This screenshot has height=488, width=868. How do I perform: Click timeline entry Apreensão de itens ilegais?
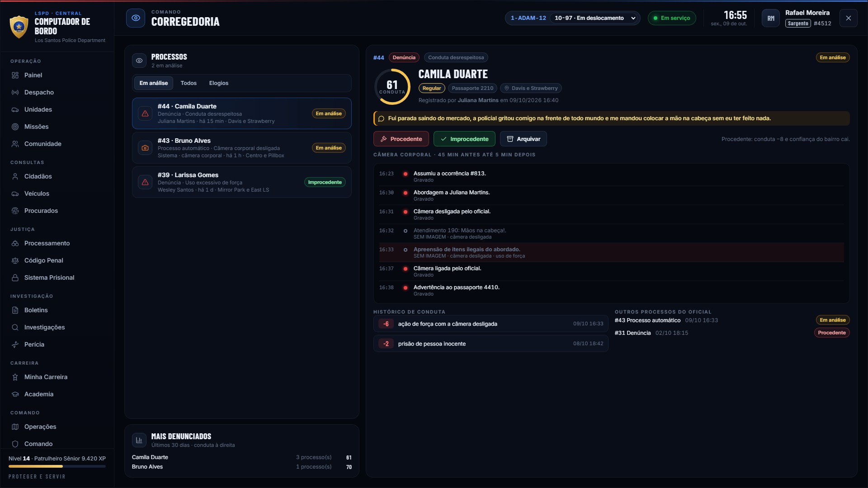[611, 252]
